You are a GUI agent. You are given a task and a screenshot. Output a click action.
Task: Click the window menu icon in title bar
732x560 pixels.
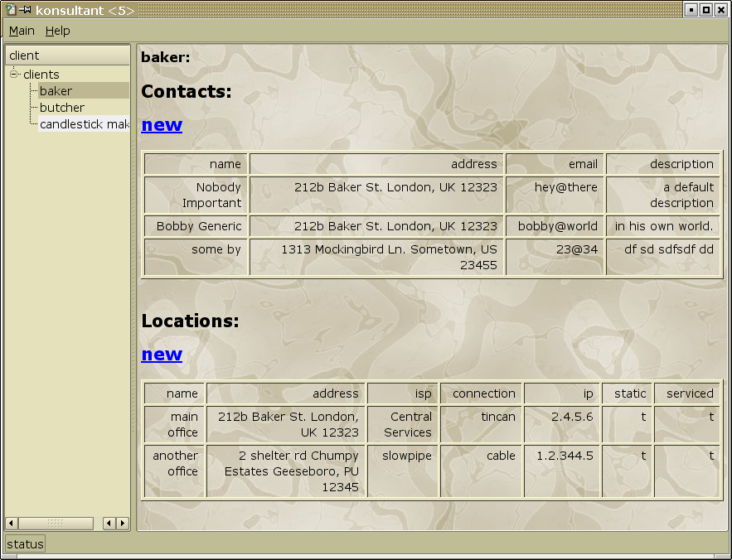coord(10,9)
